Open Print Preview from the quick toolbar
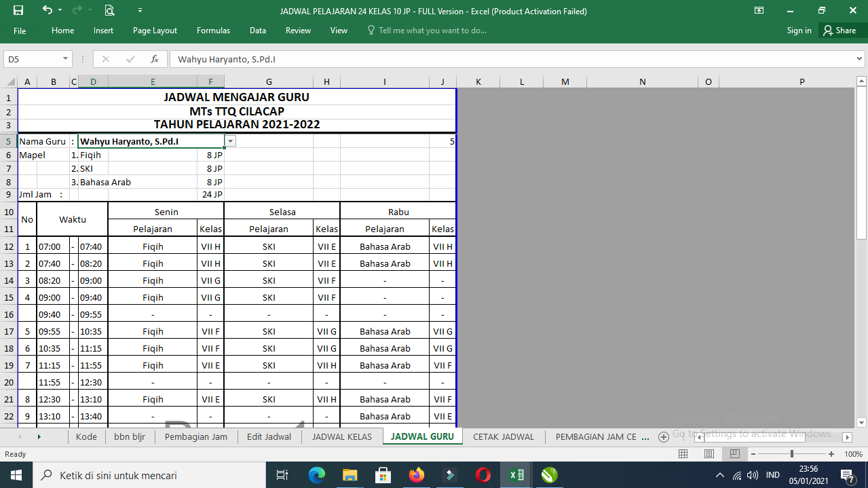Image resolution: width=868 pixels, height=488 pixels. [x=109, y=10]
